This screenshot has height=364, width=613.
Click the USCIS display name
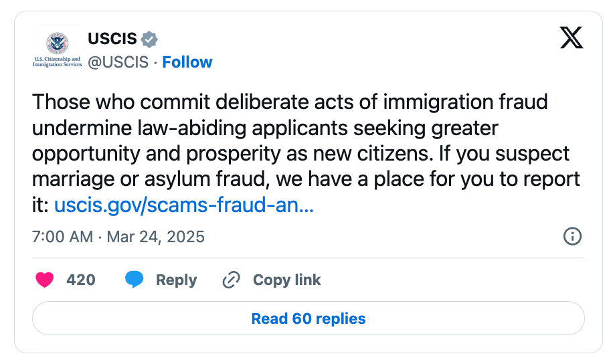tap(112, 39)
